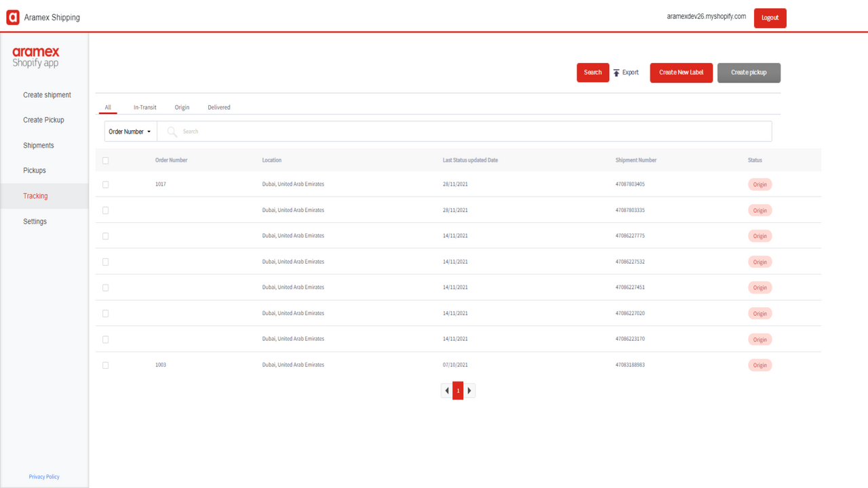Viewport: 868px width, 488px height.
Task: Click Origin status badge for order 1017
Action: pos(759,184)
